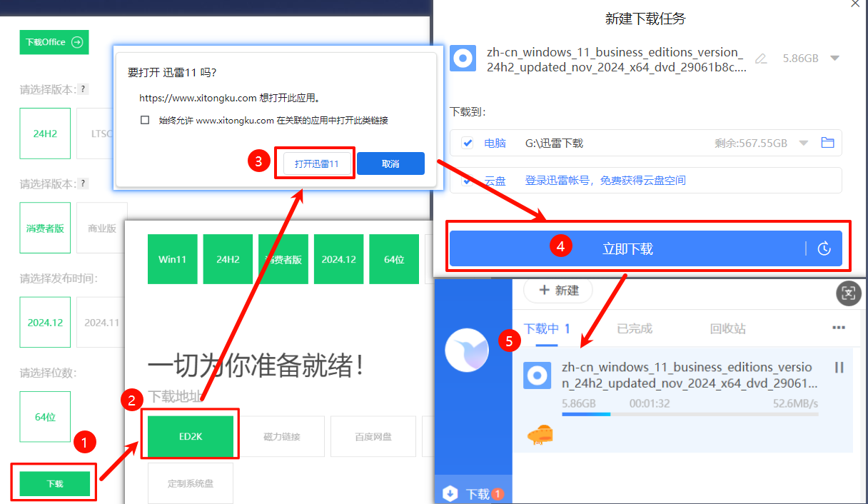Click the download progress bar
Viewport: 868px width, 504px height.
(x=690, y=414)
